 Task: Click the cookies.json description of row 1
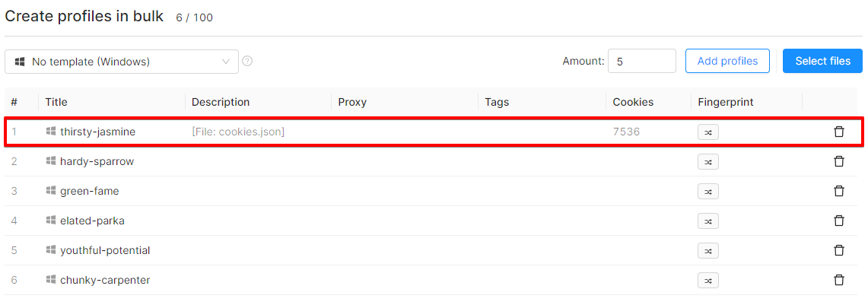[238, 132]
